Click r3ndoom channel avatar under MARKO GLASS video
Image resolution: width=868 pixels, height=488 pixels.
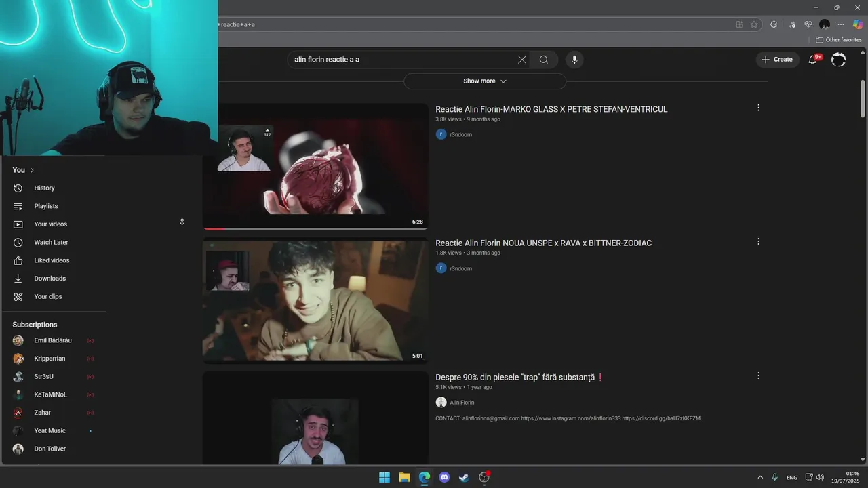(x=441, y=134)
